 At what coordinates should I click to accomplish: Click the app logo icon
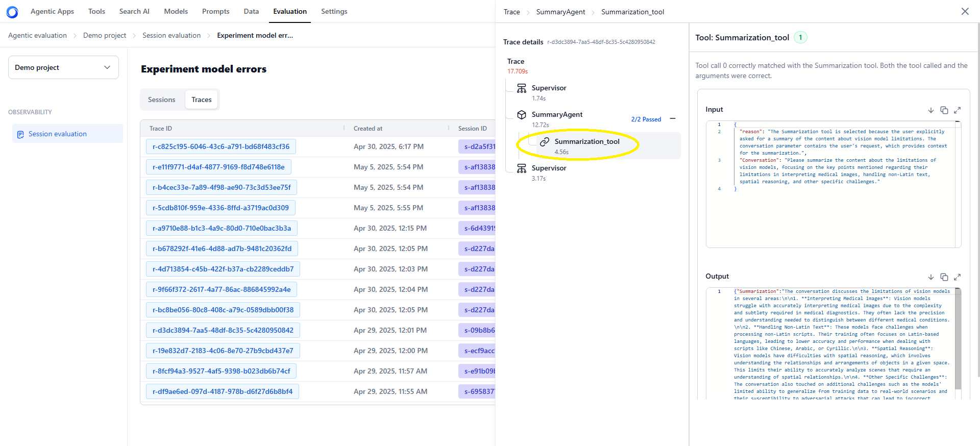click(12, 12)
